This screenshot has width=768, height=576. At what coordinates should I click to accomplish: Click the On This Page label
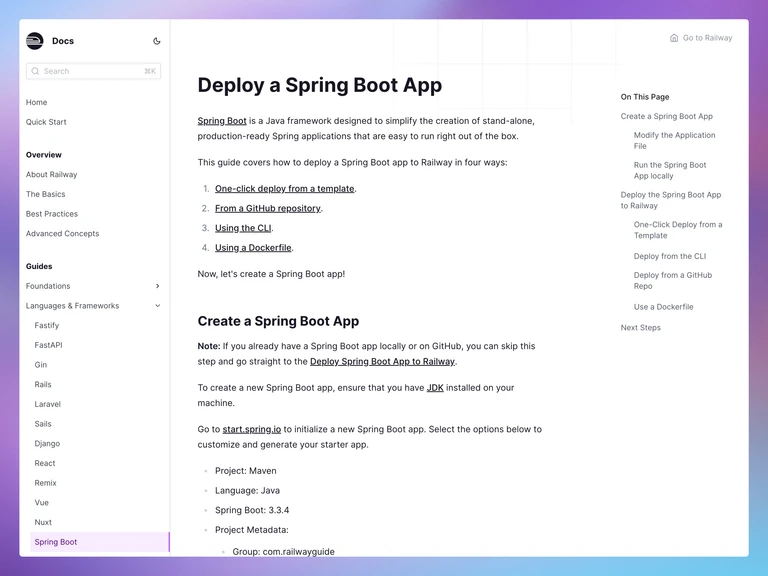coord(645,97)
